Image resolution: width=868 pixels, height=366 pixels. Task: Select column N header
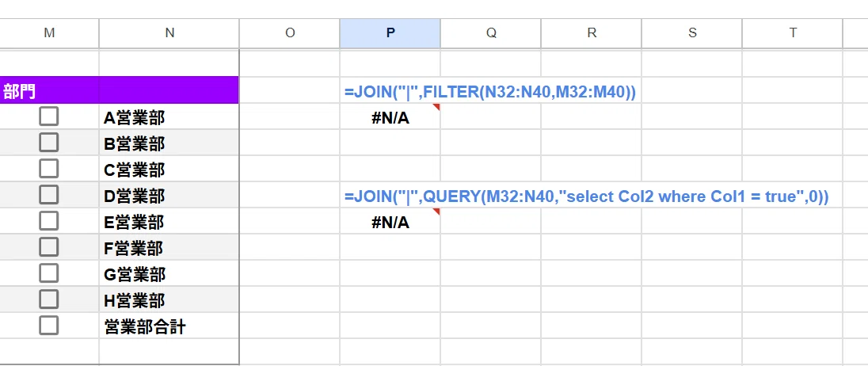pyautogui.click(x=169, y=33)
